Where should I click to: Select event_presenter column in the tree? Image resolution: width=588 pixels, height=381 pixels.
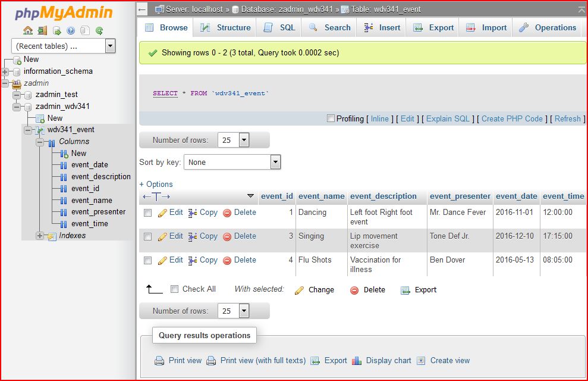tap(98, 212)
